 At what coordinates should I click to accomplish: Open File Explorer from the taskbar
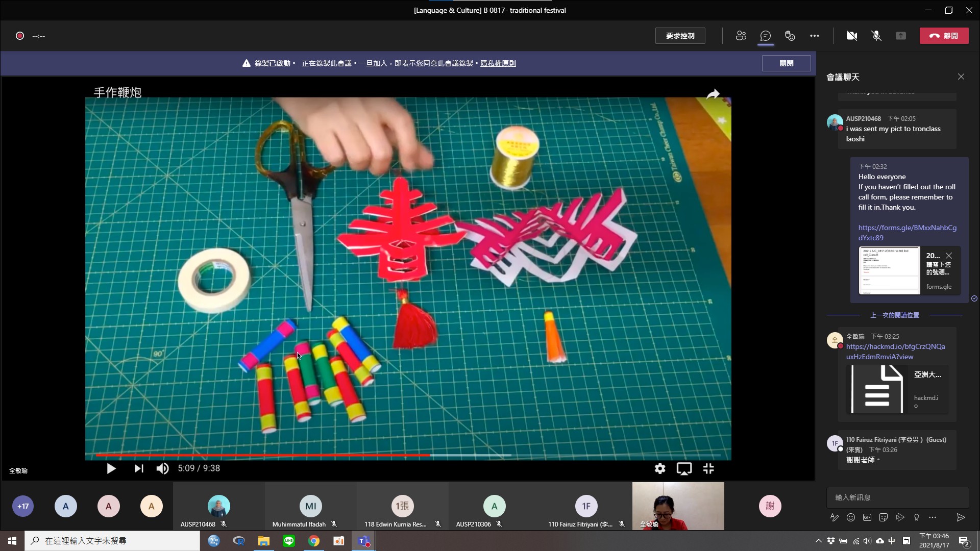263,541
